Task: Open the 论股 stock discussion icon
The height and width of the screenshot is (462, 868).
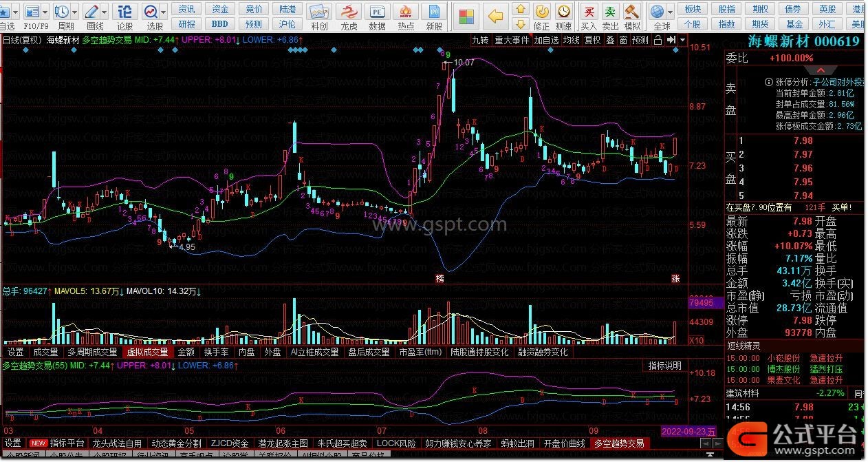Action: point(124,12)
